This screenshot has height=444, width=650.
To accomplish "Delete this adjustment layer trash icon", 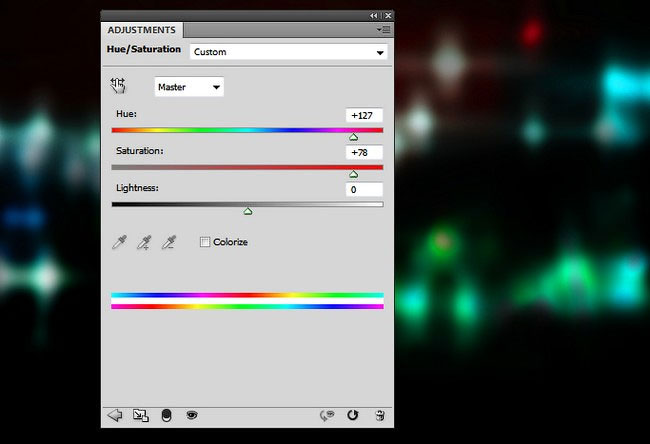I will tap(380, 415).
